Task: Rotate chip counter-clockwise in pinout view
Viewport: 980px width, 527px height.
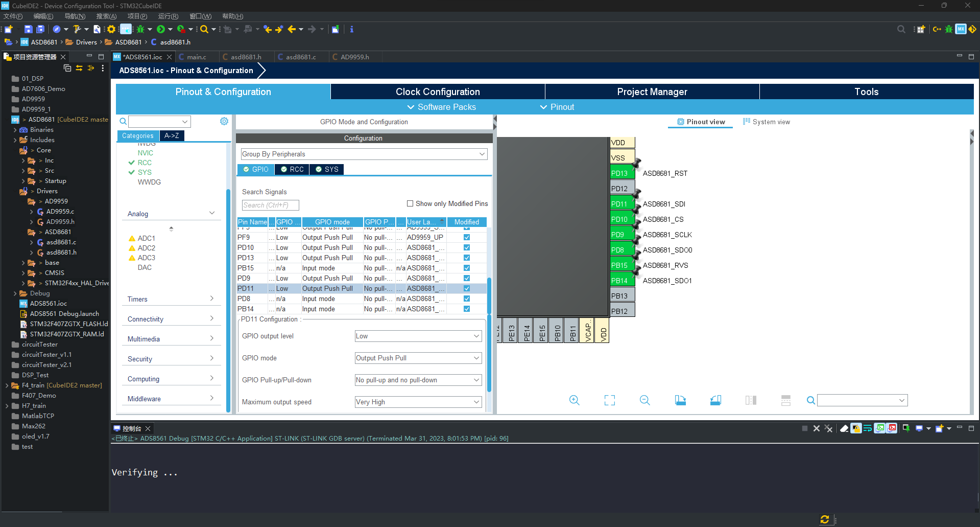Action: click(715, 400)
